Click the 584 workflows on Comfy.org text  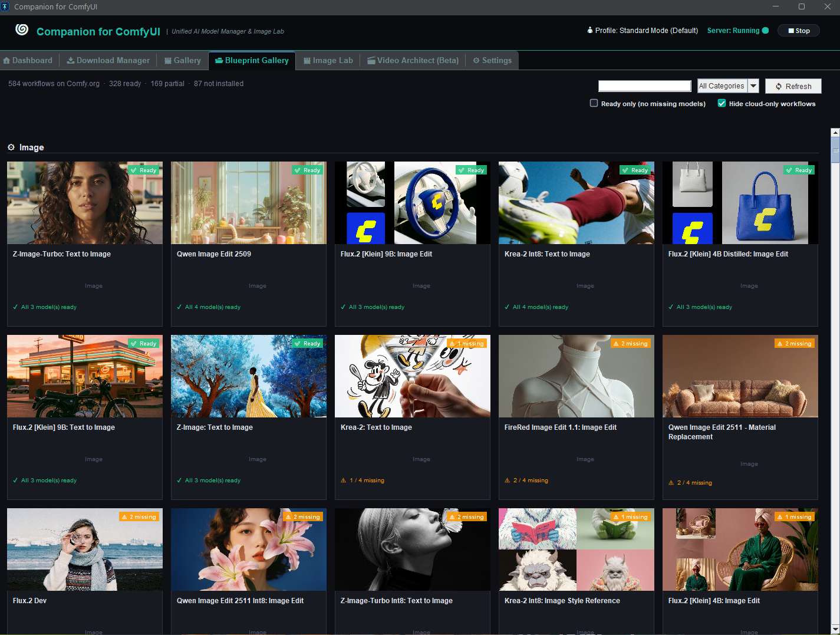pyautogui.click(x=54, y=84)
